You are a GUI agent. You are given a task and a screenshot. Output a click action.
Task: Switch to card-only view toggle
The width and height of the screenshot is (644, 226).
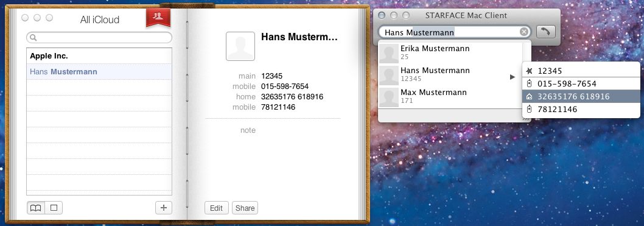54,208
